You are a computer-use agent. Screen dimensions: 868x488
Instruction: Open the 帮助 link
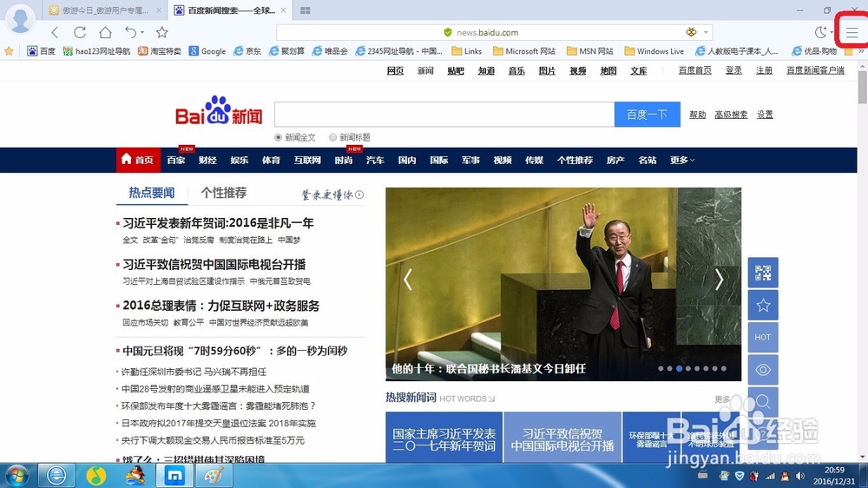tap(698, 115)
